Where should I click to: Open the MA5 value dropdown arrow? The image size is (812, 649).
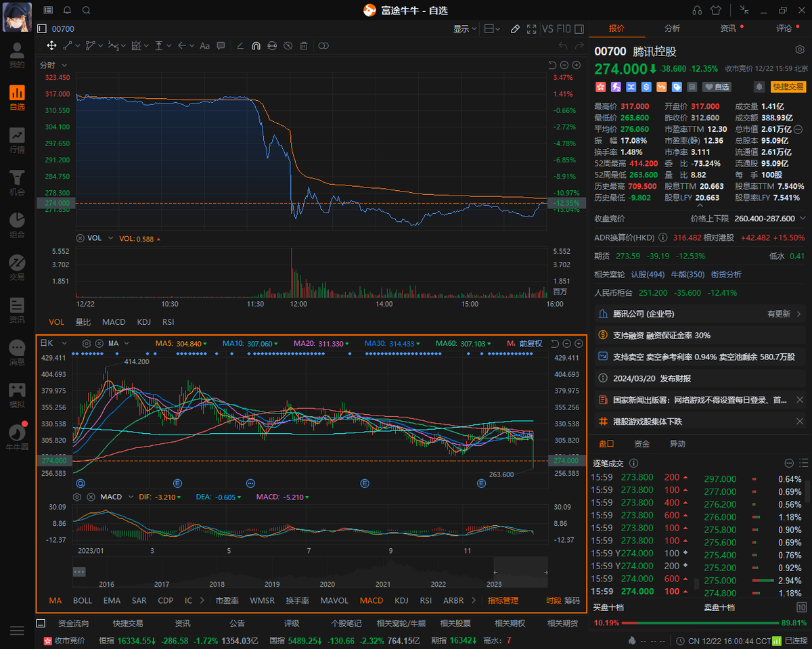206,344
